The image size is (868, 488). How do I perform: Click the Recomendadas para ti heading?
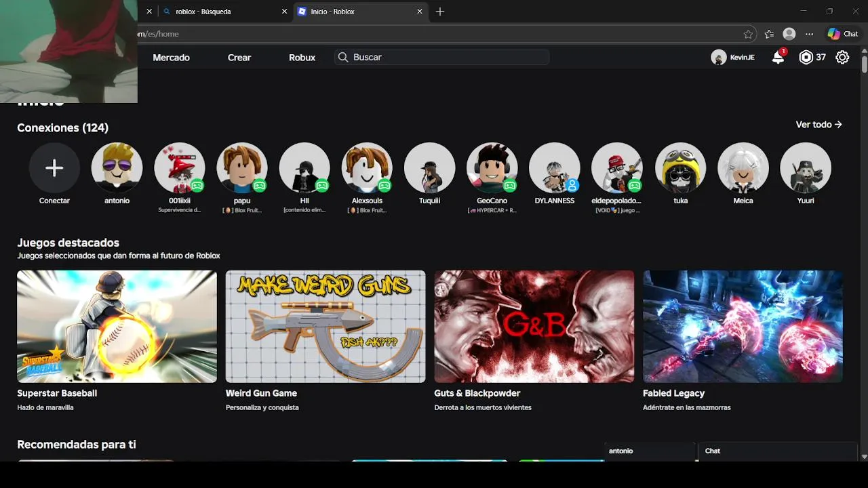coord(77,445)
